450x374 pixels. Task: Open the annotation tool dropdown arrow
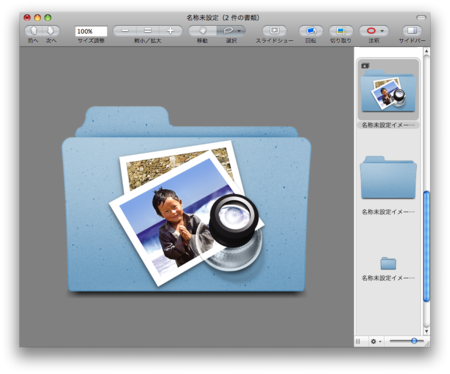pos(382,31)
